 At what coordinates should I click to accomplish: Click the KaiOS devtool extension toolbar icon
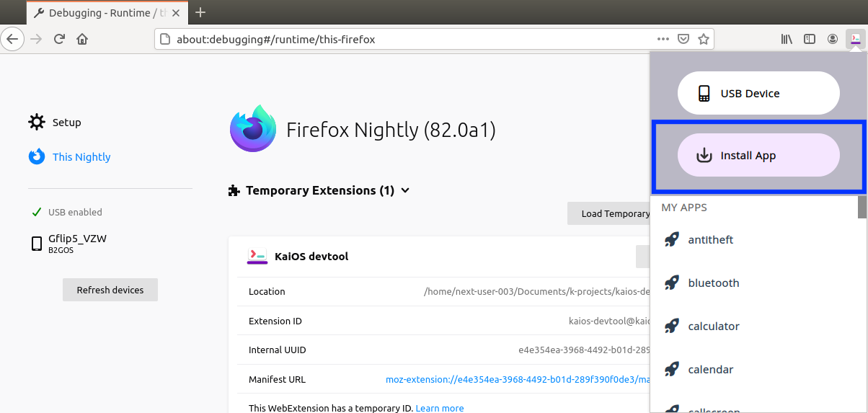(x=855, y=39)
